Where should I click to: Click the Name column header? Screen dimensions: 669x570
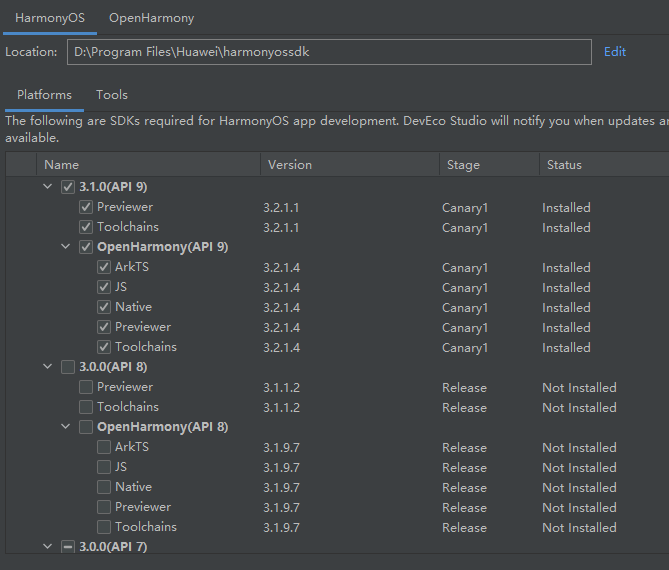(x=148, y=165)
